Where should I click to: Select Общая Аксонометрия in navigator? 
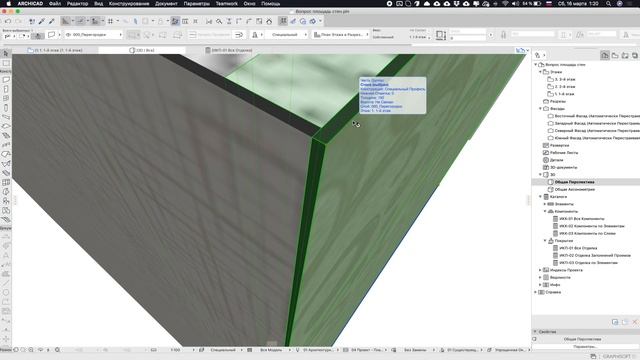(575, 189)
